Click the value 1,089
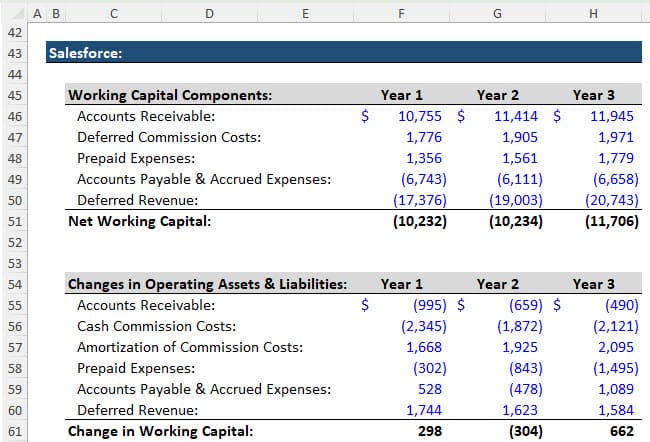The height and width of the screenshot is (442, 650). point(616,389)
